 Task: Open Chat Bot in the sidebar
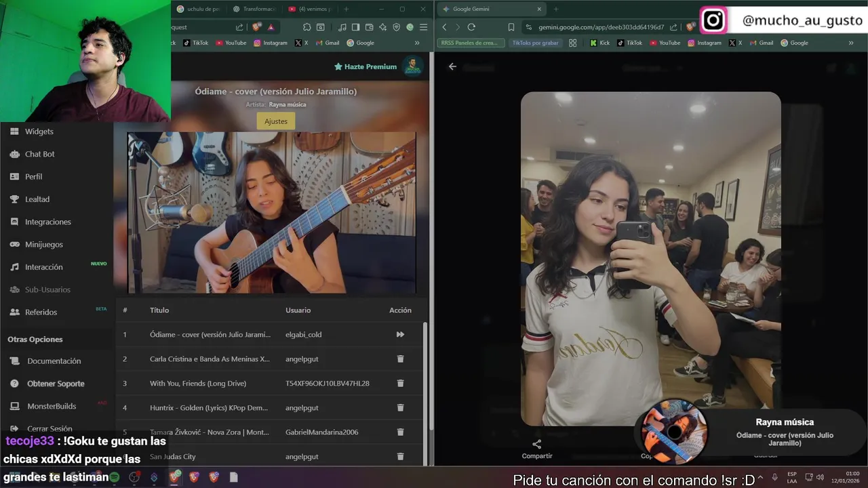coord(39,154)
